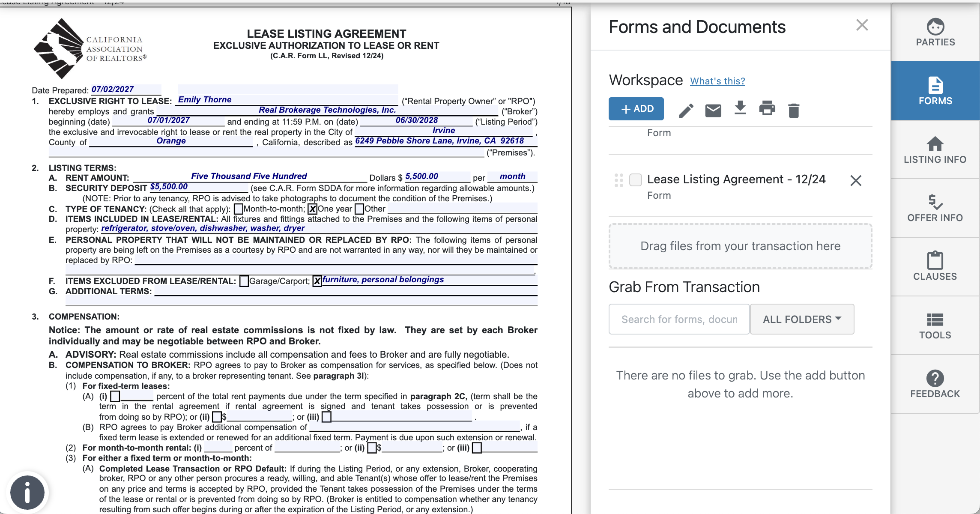Open the What's this? link
Viewport: 980px width, 514px height.
(x=717, y=81)
